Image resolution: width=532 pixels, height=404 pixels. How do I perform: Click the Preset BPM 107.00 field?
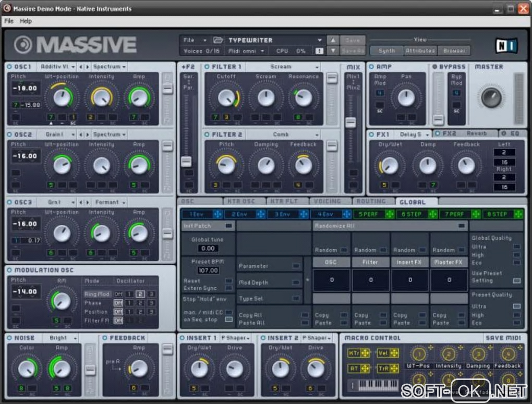pyautogui.click(x=208, y=271)
